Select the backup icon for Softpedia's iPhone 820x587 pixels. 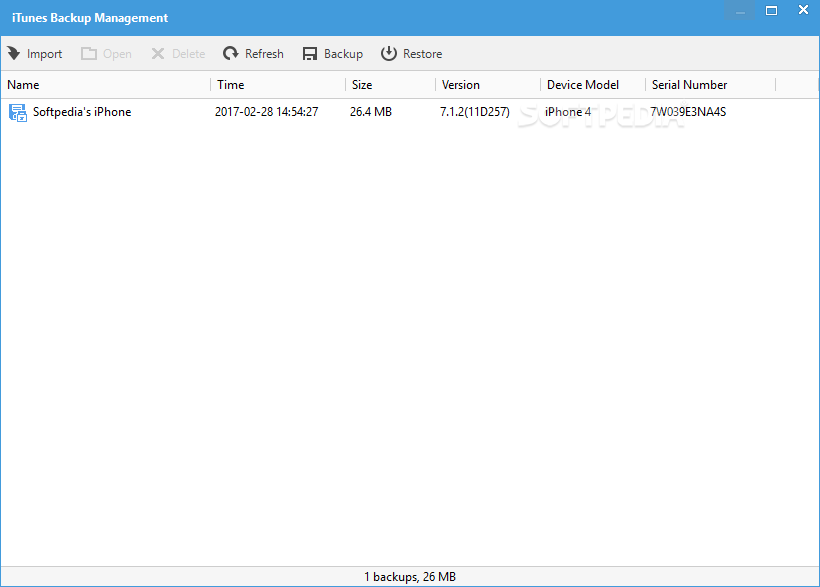pyautogui.click(x=18, y=112)
